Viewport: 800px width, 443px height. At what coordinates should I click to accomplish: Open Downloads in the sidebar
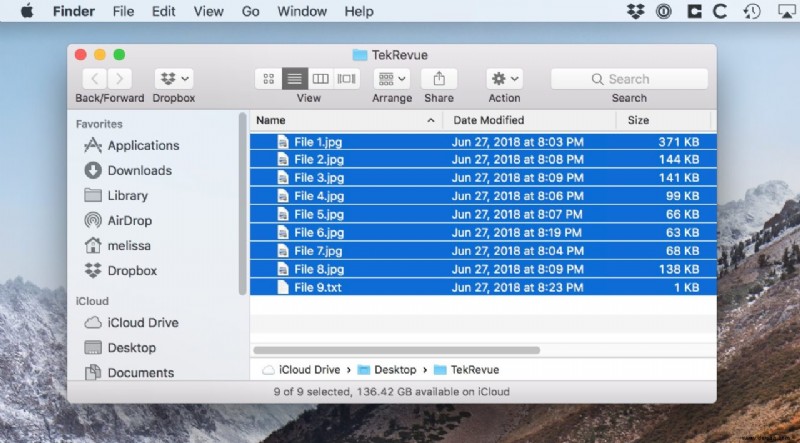pos(128,170)
